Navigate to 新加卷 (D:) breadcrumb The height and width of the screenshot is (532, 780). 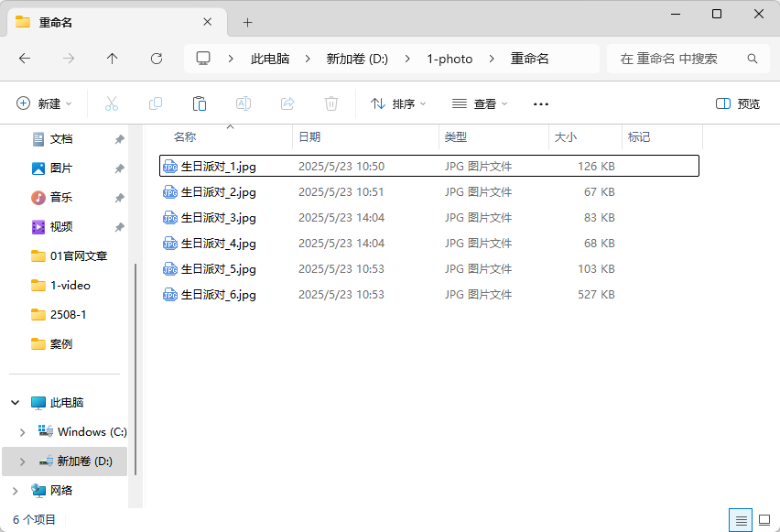[357, 59]
